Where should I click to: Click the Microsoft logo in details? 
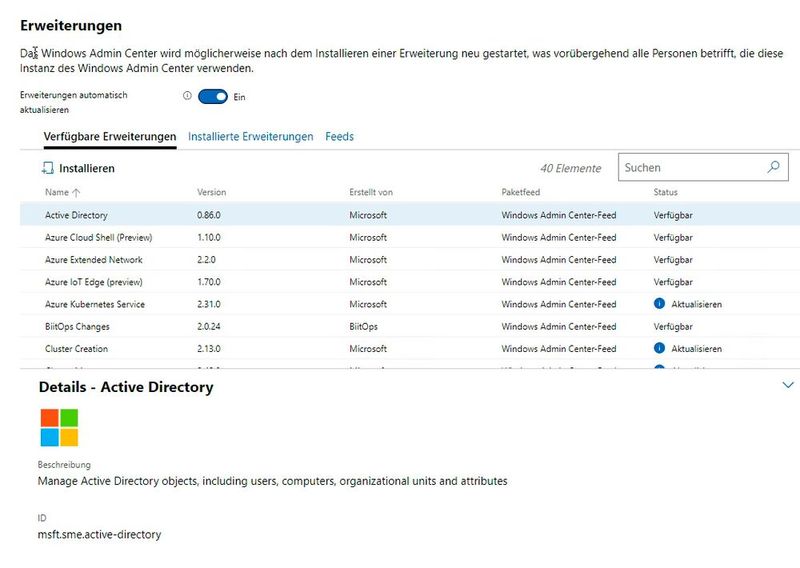(x=59, y=428)
